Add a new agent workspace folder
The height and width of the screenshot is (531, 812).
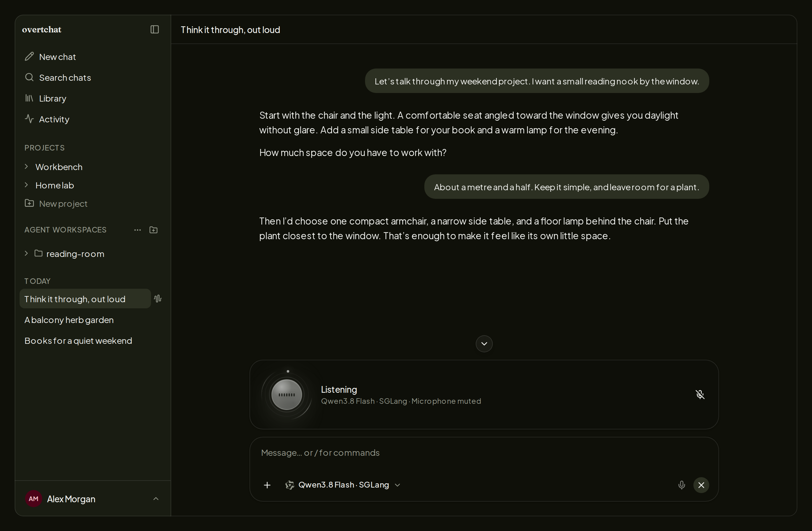click(153, 230)
